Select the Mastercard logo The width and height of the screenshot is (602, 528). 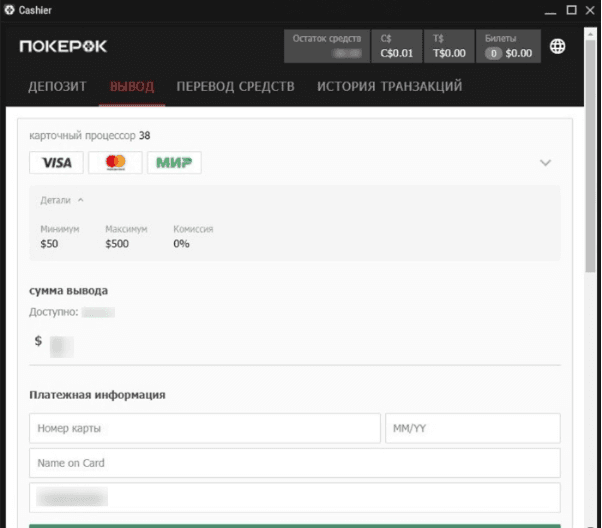click(x=116, y=163)
